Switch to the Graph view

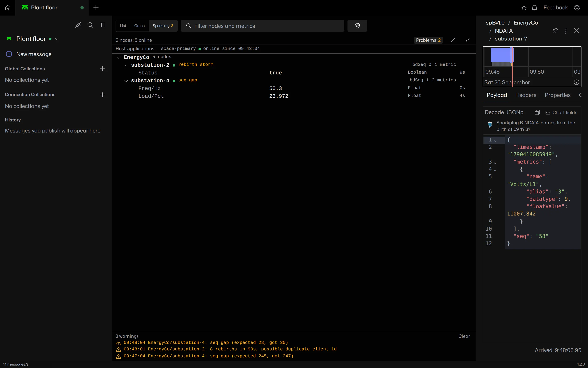(x=139, y=26)
